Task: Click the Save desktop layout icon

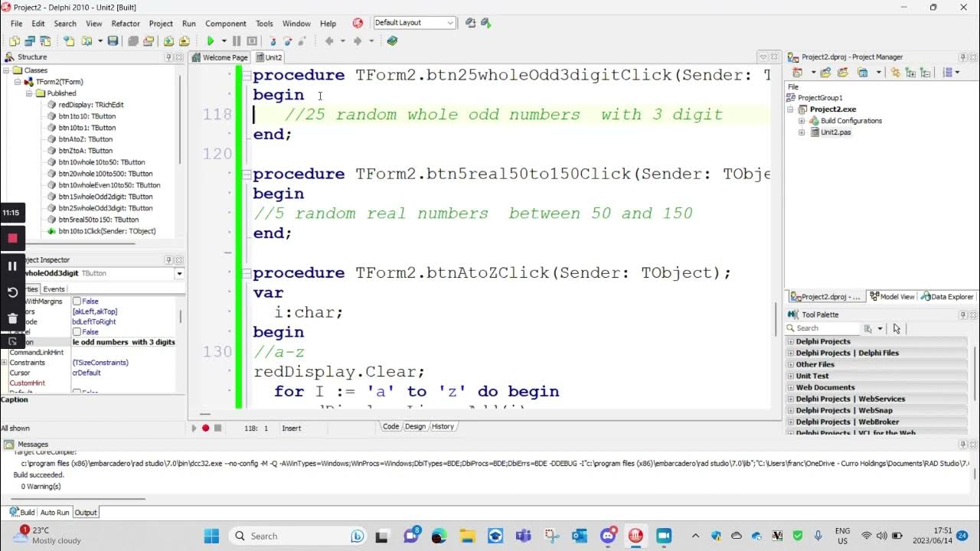Action: pyautogui.click(x=470, y=23)
